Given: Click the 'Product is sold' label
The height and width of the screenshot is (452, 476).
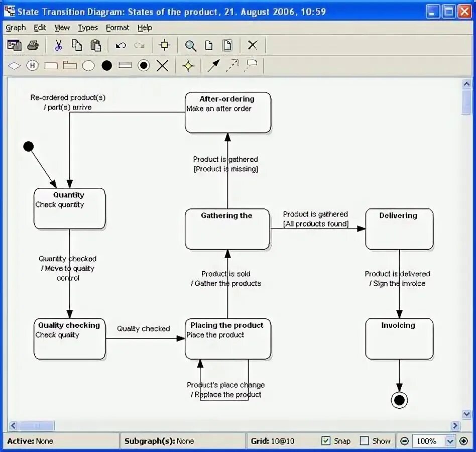Looking at the screenshot, I should point(226,274).
